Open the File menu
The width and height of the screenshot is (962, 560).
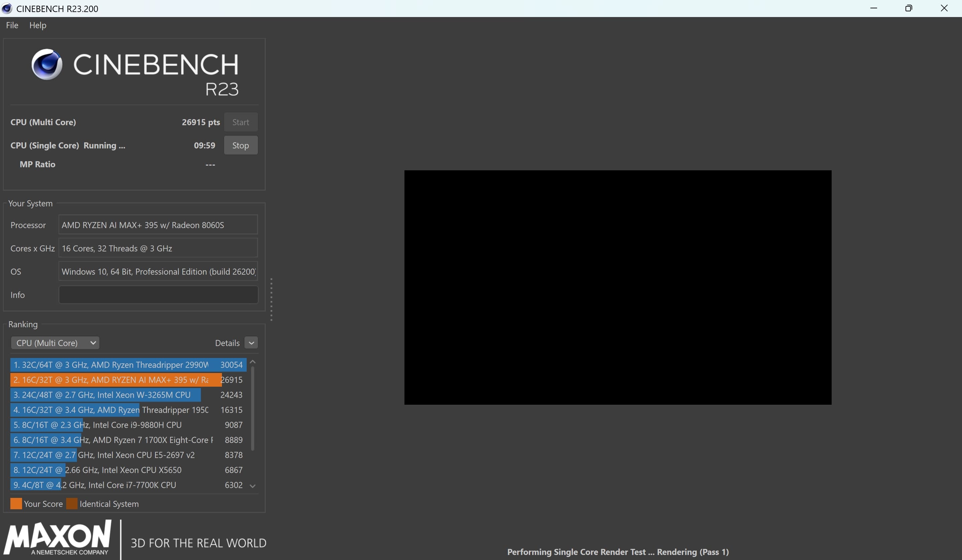12,25
